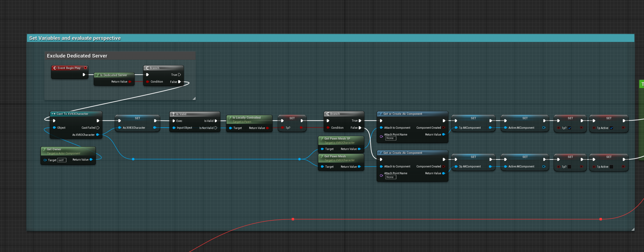Click the function icon on Get Owner node

[45, 149]
